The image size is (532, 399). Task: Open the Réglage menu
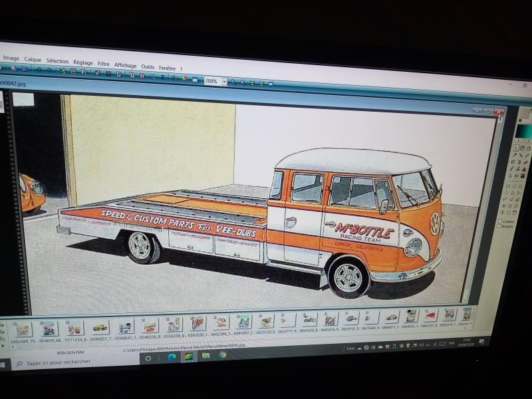82,63
